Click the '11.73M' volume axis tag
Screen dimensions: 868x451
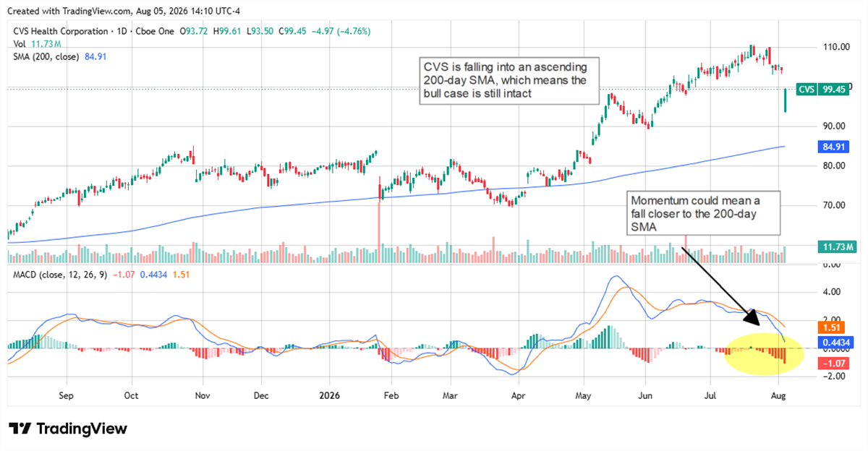tap(836, 247)
